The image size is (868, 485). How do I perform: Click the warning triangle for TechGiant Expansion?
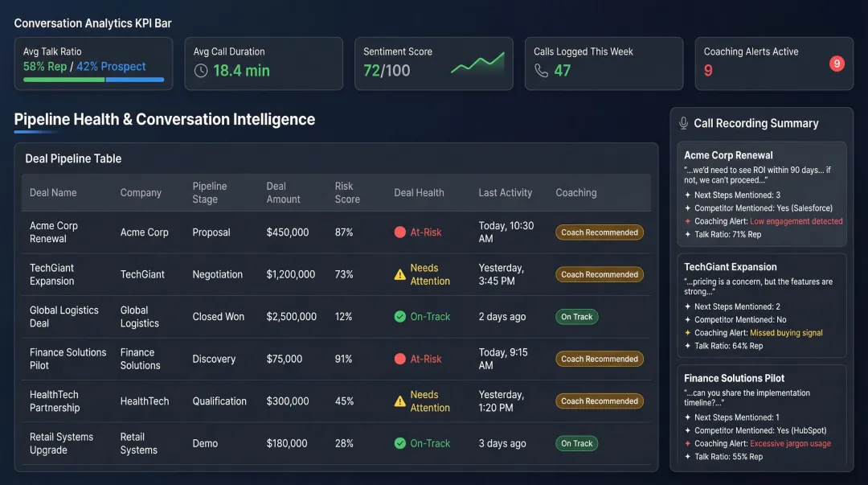399,273
